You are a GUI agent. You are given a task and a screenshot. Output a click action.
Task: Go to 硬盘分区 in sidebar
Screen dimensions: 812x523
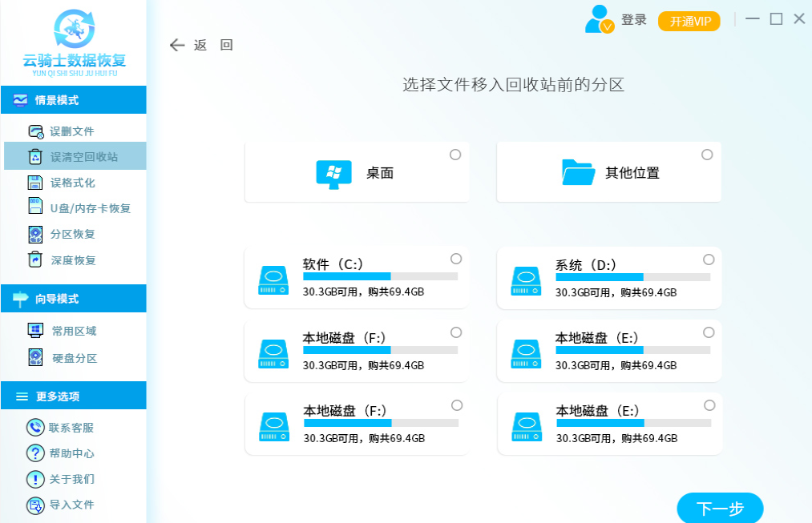(75, 358)
